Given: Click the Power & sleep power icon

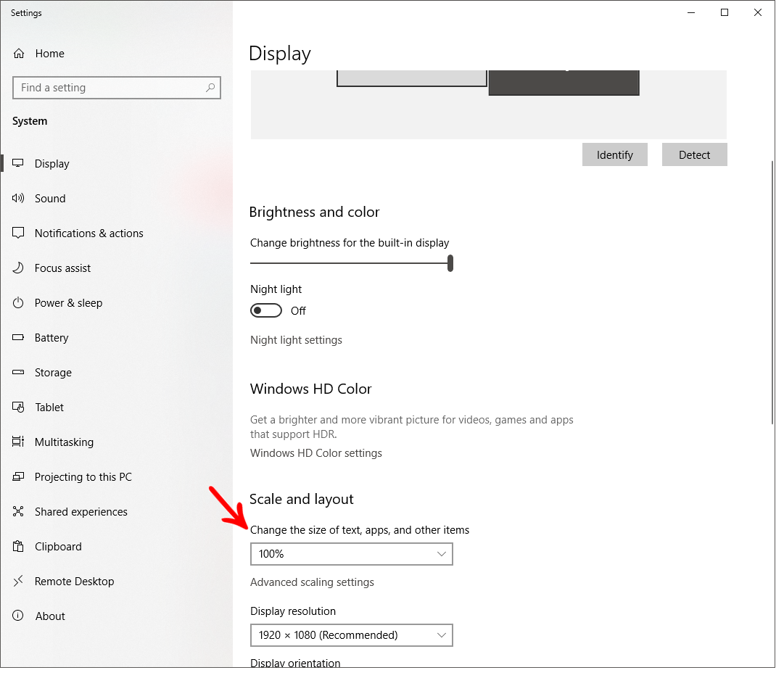Looking at the screenshot, I should (18, 303).
